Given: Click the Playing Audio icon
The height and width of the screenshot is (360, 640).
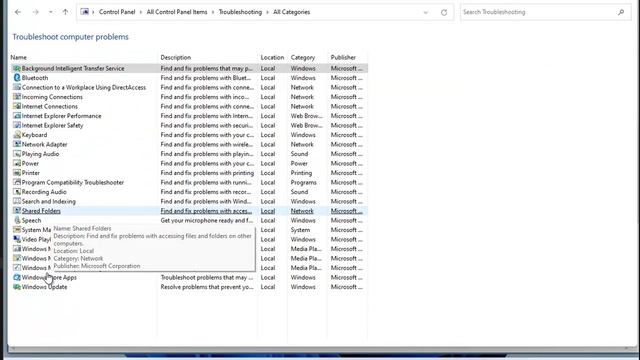Looking at the screenshot, I should click(17, 154).
